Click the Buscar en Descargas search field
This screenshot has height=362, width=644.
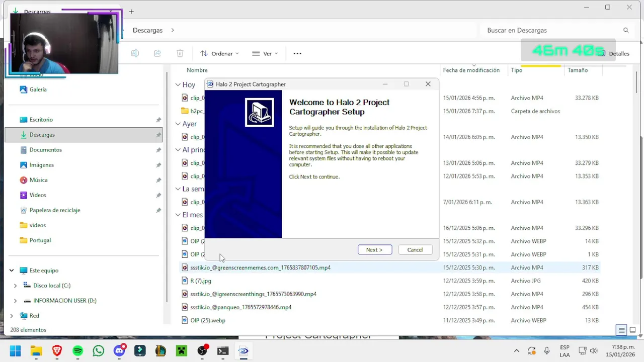tap(556, 30)
